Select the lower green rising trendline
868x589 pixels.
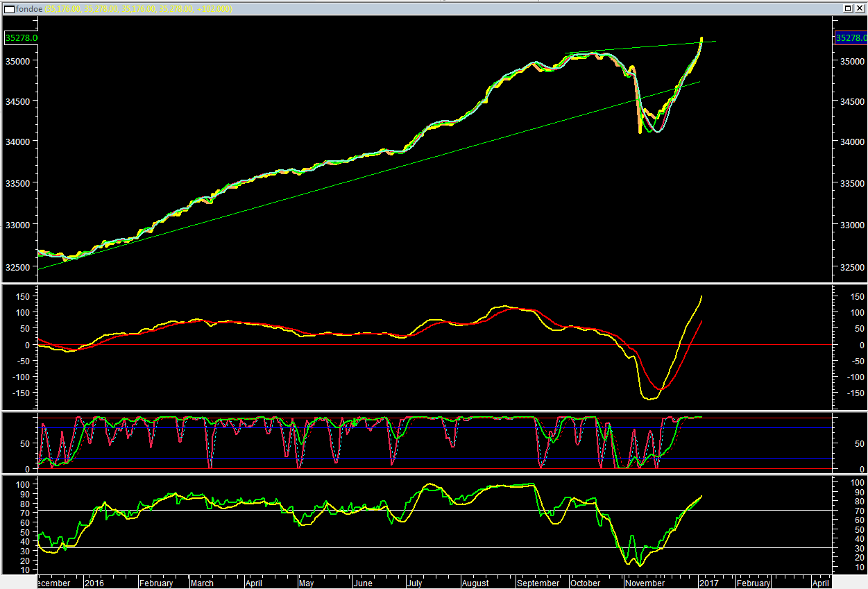click(x=368, y=176)
